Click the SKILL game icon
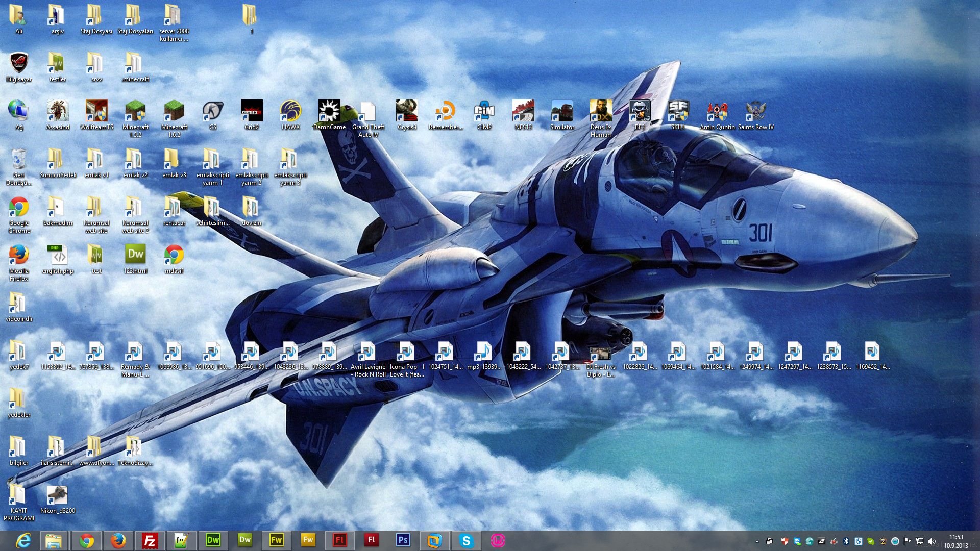 tap(678, 115)
